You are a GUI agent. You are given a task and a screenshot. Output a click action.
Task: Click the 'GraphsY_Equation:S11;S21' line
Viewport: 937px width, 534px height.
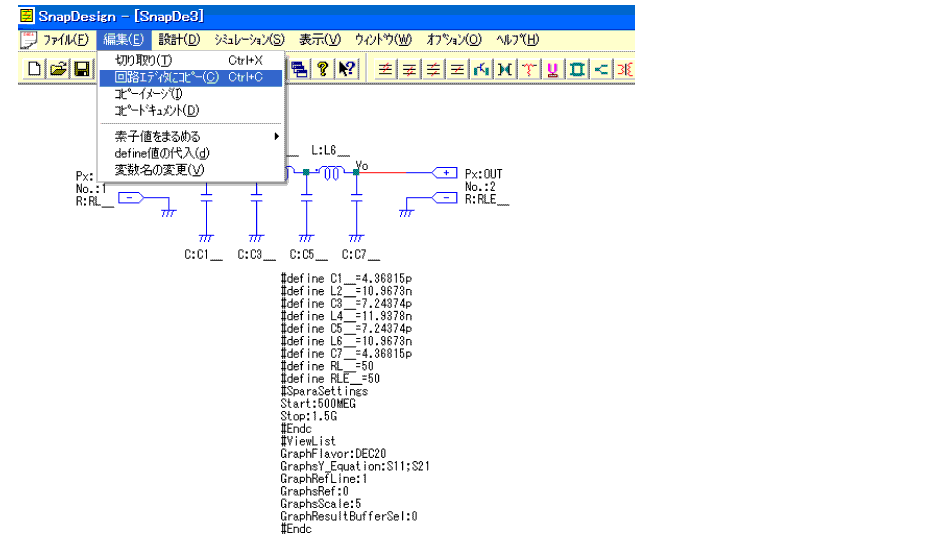[355, 467]
